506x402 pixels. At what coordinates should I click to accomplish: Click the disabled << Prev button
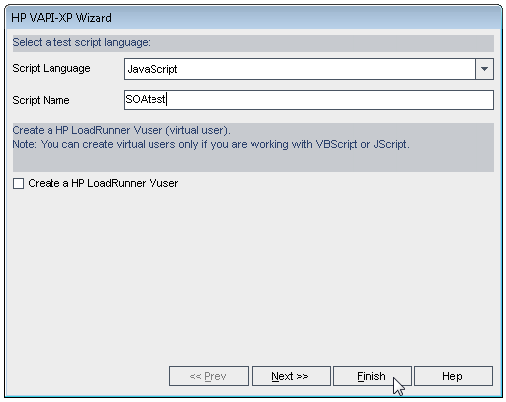click(x=209, y=376)
